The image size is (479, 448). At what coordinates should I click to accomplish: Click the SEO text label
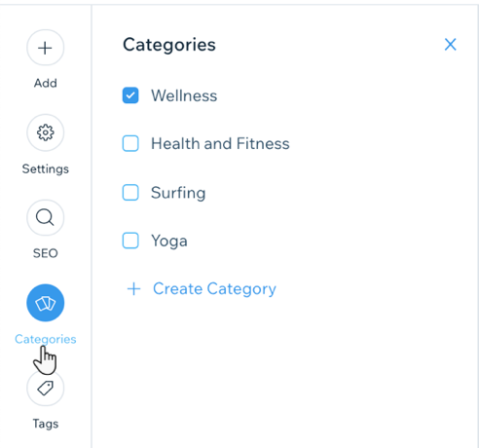click(x=46, y=253)
